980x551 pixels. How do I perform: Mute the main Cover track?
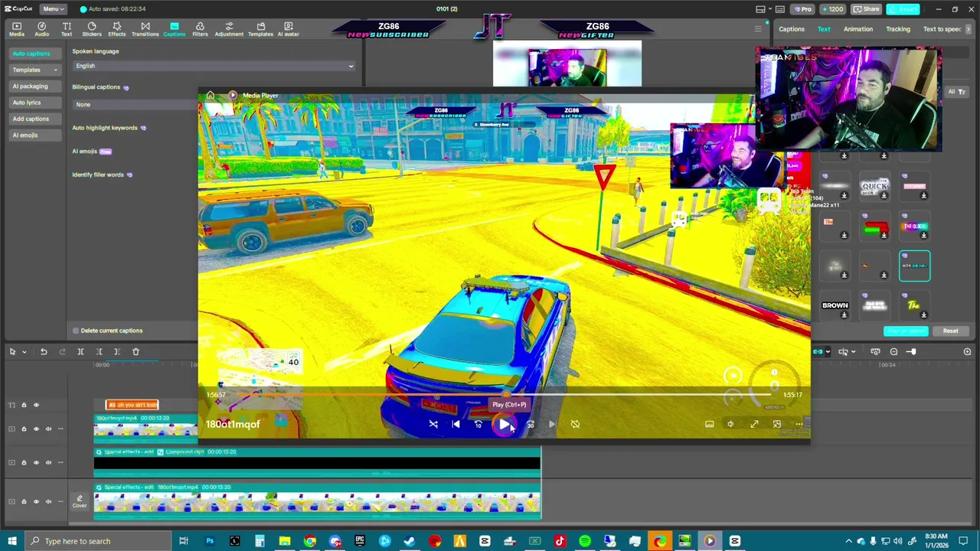(x=48, y=501)
